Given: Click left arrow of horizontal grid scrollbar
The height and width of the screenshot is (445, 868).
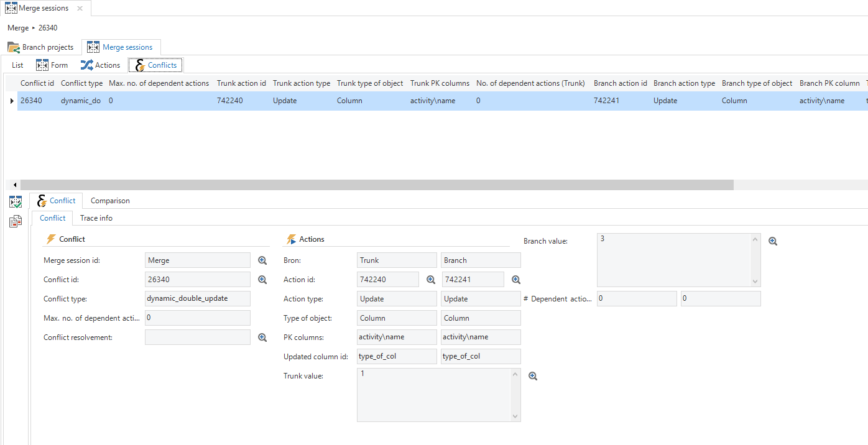Looking at the screenshot, I should coord(15,185).
